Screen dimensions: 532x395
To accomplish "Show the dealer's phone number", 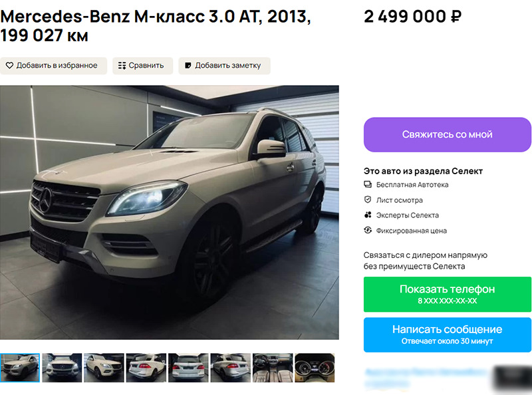I will pyautogui.click(x=447, y=294).
